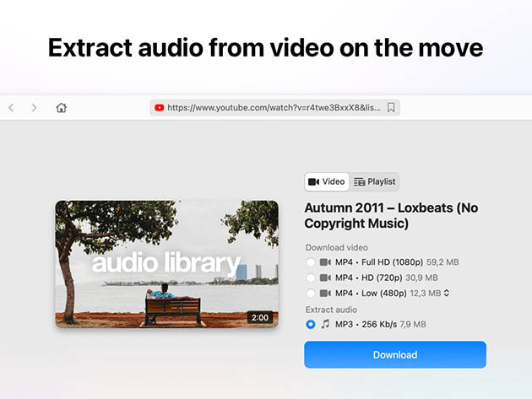Click the blue Download button
This screenshot has width=532, height=399.
pos(395,354)
